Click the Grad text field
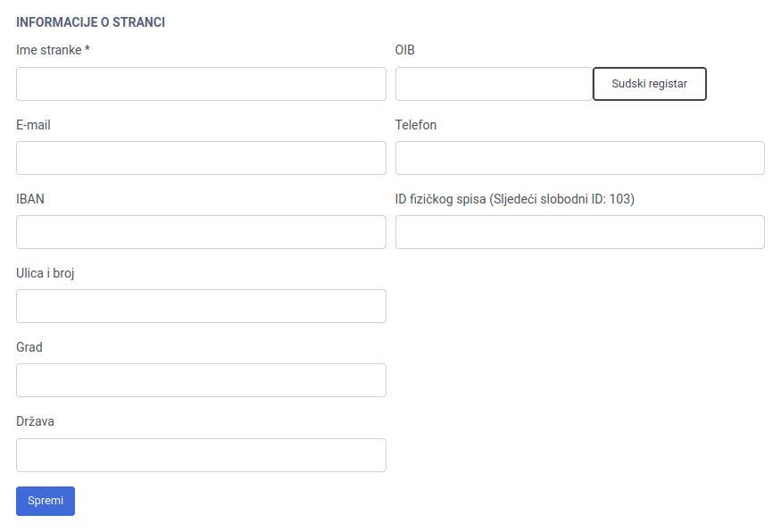The height and width of the screenshot is (532, 781). pos(201,380)
